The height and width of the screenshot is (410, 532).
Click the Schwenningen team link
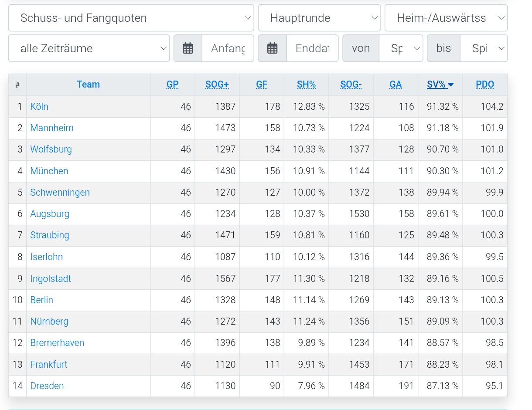click(x=60, y=193)
